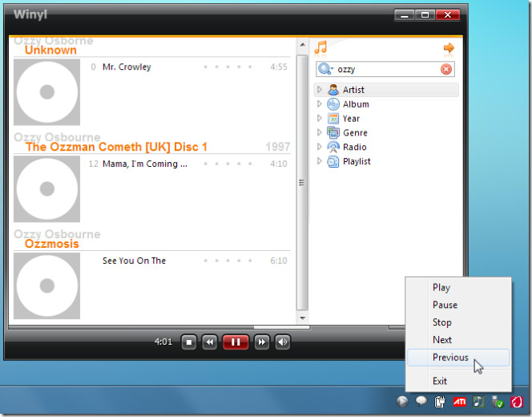Click the track list scroll up arrow
The image size is (532, 417).
[x=302, y=44]
